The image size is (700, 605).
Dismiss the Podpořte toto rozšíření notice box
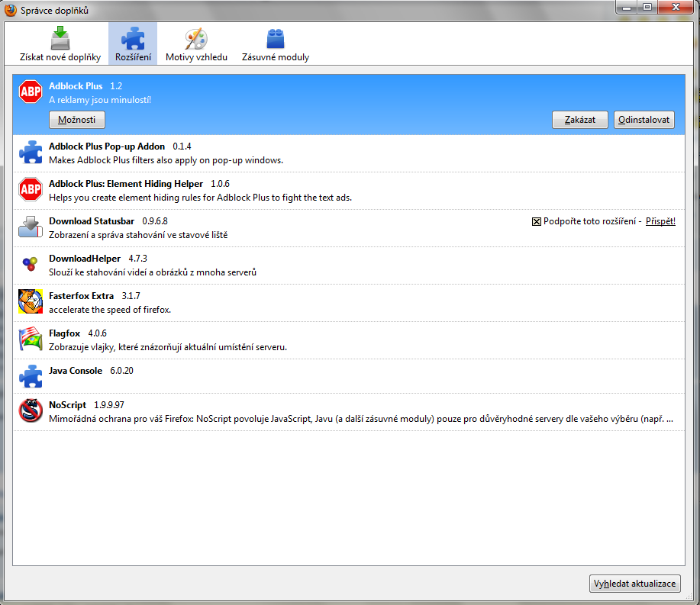536,222
